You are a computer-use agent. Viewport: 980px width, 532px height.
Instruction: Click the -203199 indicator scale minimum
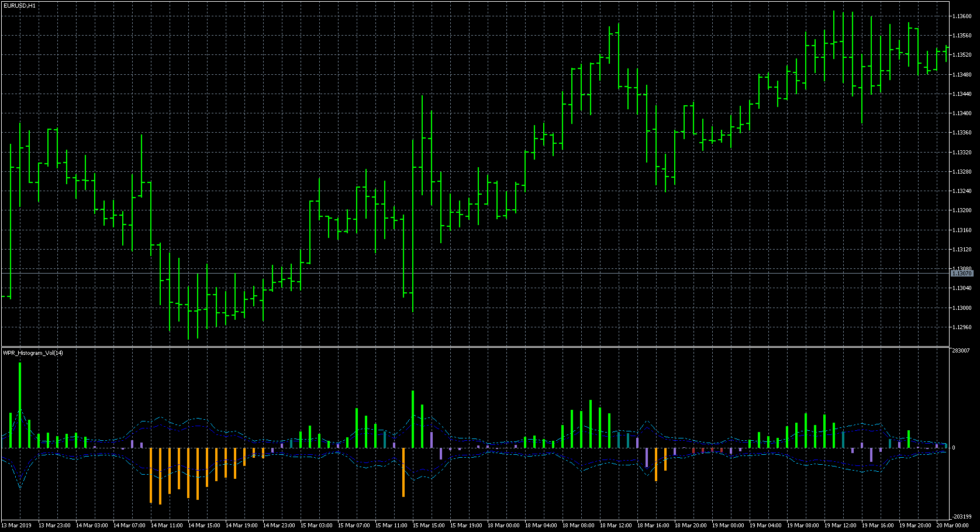click(x=961, y=517)
